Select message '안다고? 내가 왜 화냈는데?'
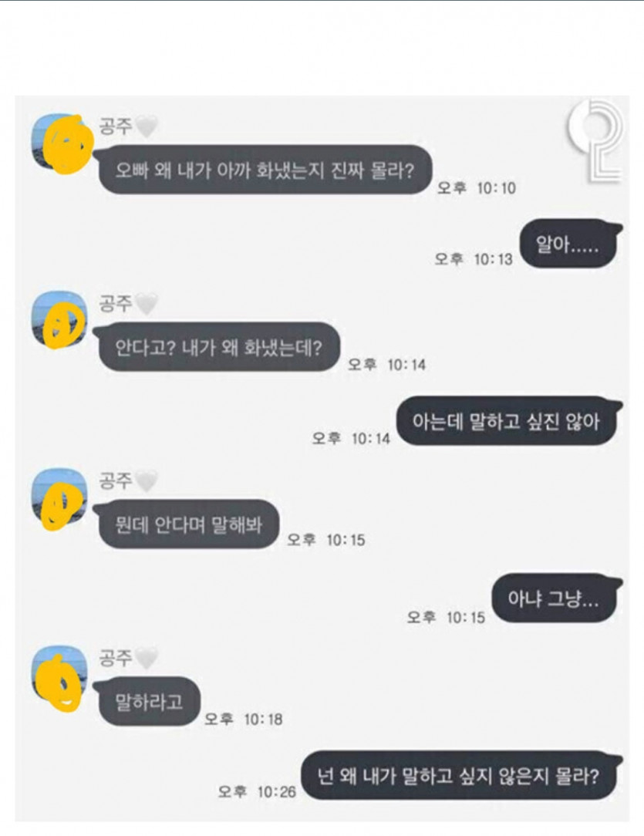644x836 pixels. [x=217, y=347]
